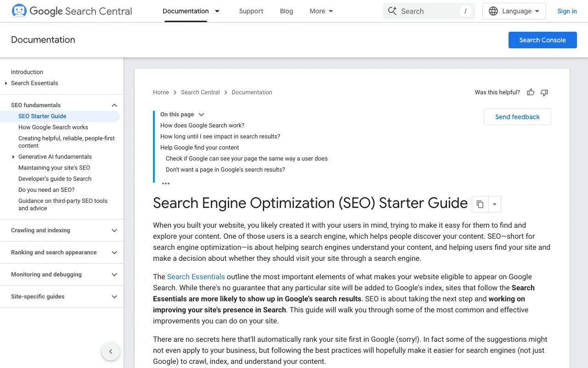Jump to How does Google Search work?
This screenshot has height=368, width=588.
pyautogui.click(x=202, y=126)
